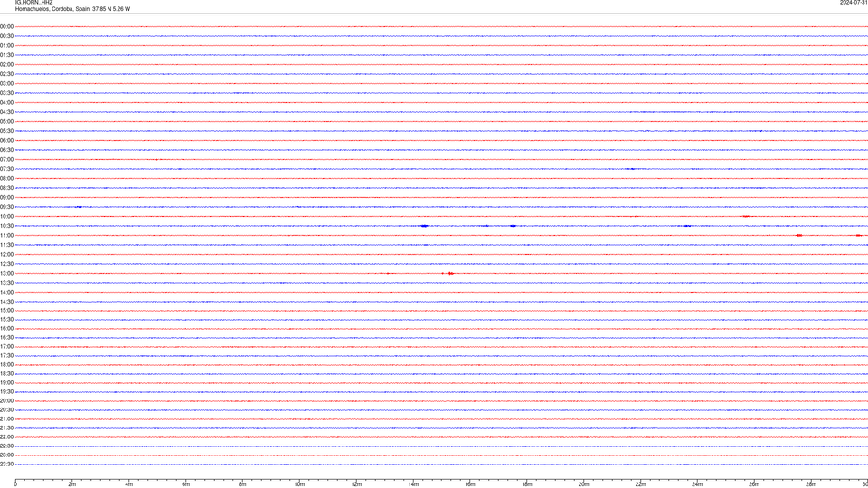Click the '0' minute axis label
This screenshot has width=868, height=488.
coord(15,484)
